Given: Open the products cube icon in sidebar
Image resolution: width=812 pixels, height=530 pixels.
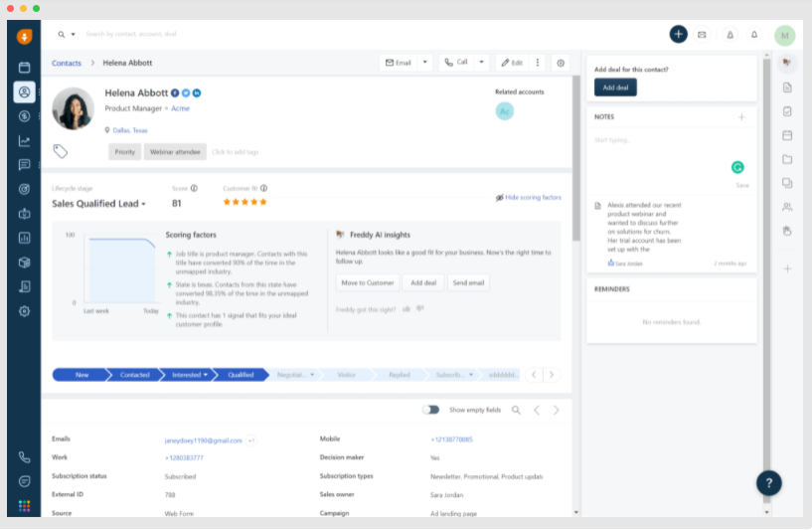Looking at the screenshot, I should [x=24, y=263].
